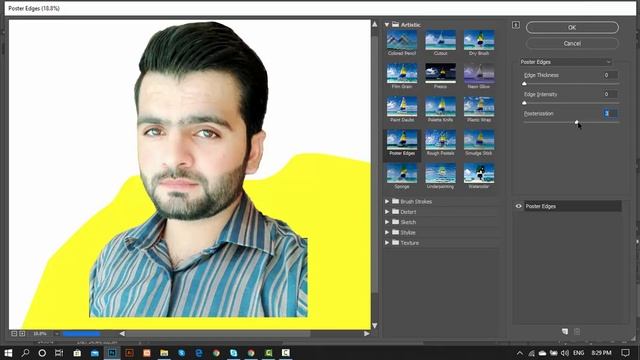Open the Windows Start menu
The height and width of the screenshot is (360, 640).
(8, 353)
